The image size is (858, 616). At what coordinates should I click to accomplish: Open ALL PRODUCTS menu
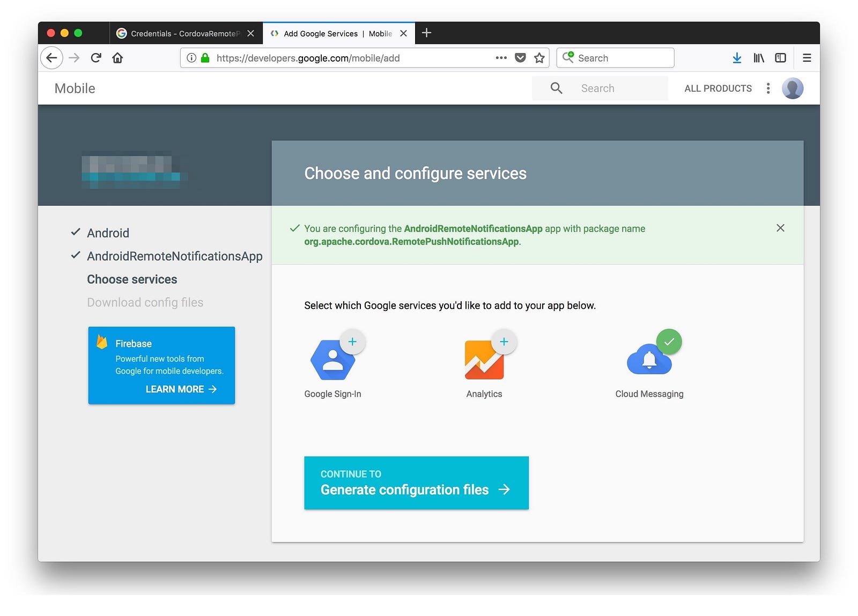718,88
